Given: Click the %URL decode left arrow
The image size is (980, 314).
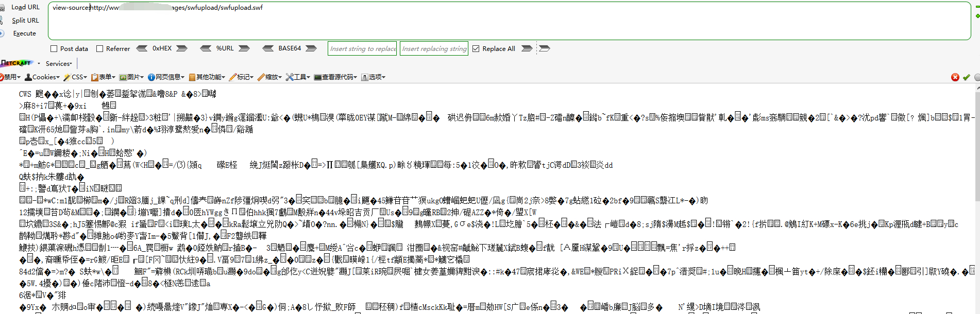Looking at the screenshot, I should tap(206, 48).
